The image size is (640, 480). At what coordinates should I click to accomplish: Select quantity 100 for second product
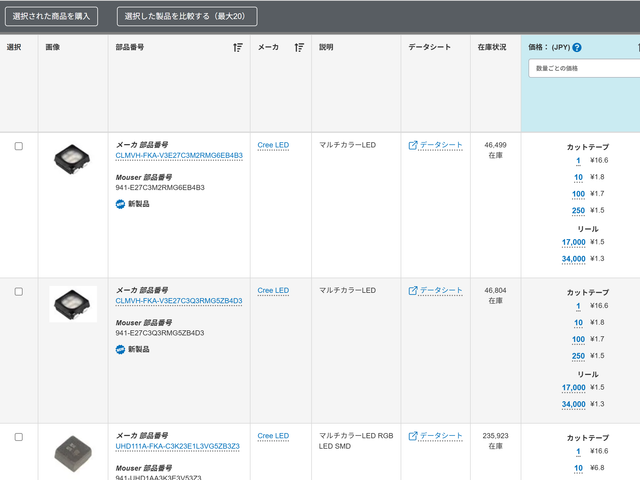pyautogui.click(x=578, y=339)
